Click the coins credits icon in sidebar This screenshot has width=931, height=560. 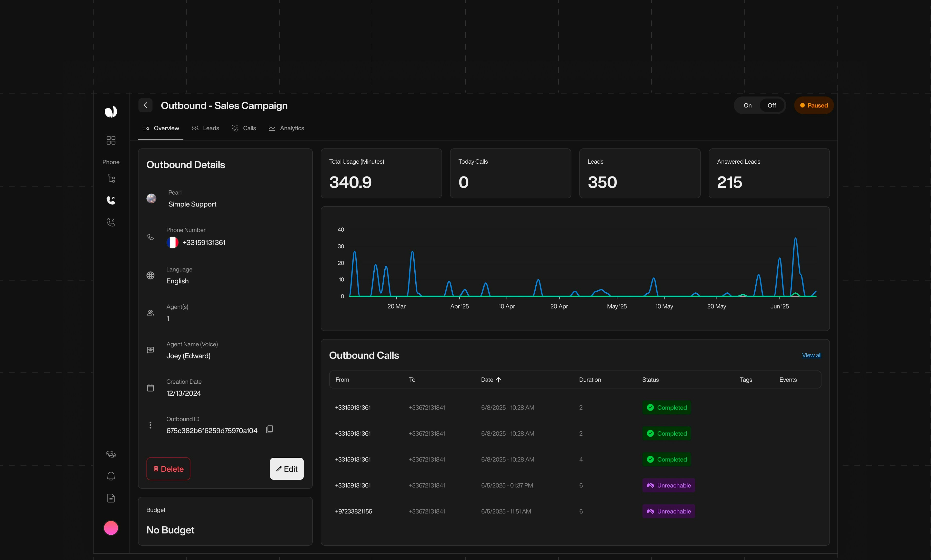pyautogui.click(x=111, y=454)
